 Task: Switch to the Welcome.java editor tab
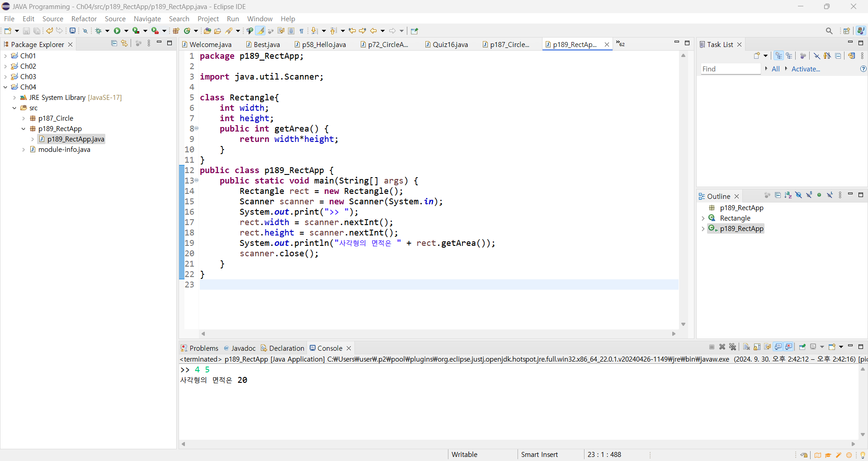click(207, 44)
